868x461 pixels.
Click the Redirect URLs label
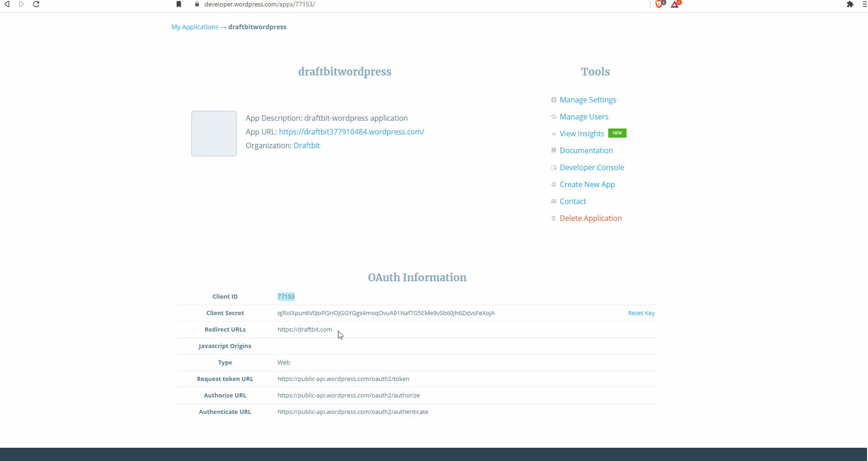click(225, 330)
